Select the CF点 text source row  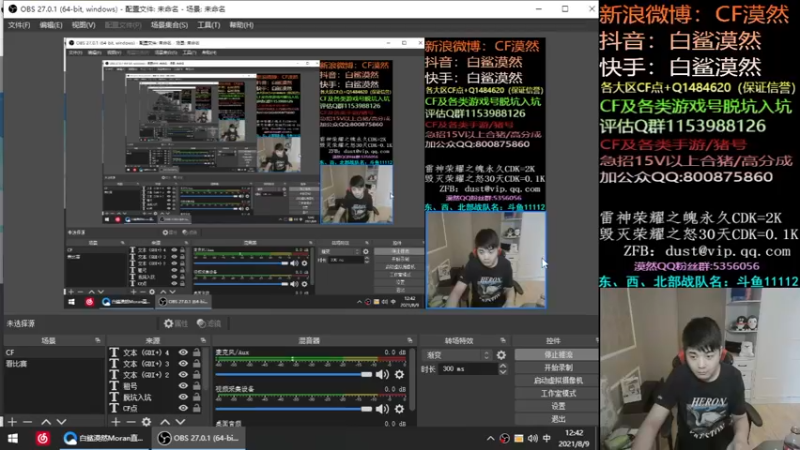[x=156, y=408]
